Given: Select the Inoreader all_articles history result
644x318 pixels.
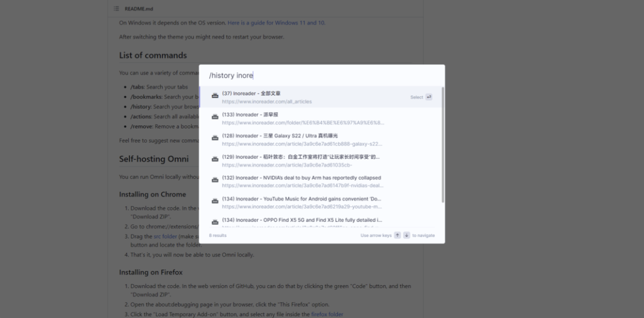Looking at the screenshot, I should point(321,97).
